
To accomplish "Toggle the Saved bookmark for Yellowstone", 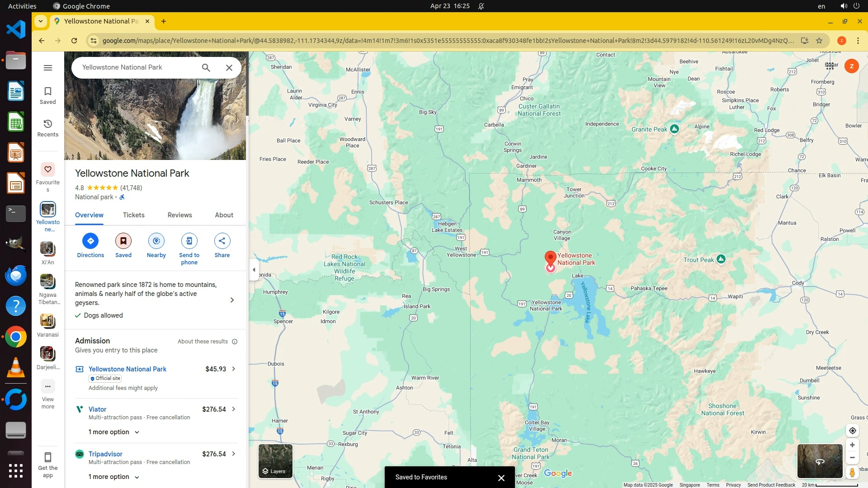I will [123, 241].
